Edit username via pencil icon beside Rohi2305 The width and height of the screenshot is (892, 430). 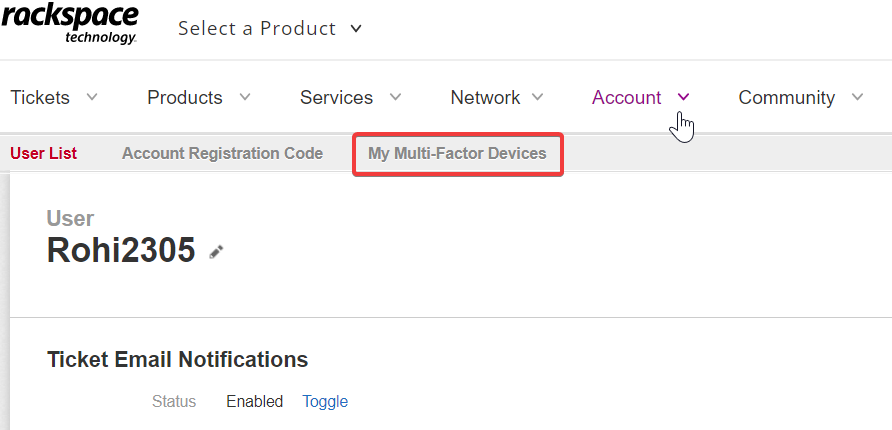(x=216, y=252)
